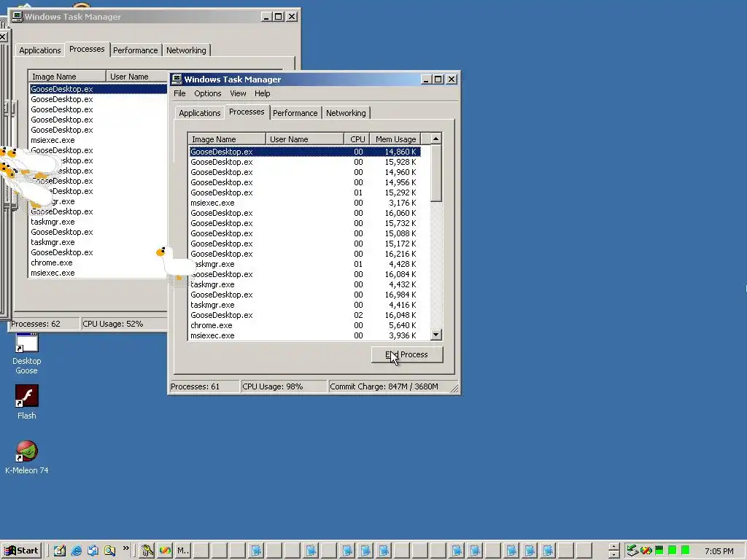
Task: Click User Name header in back Task Manager
Action: tap(137, 76)
